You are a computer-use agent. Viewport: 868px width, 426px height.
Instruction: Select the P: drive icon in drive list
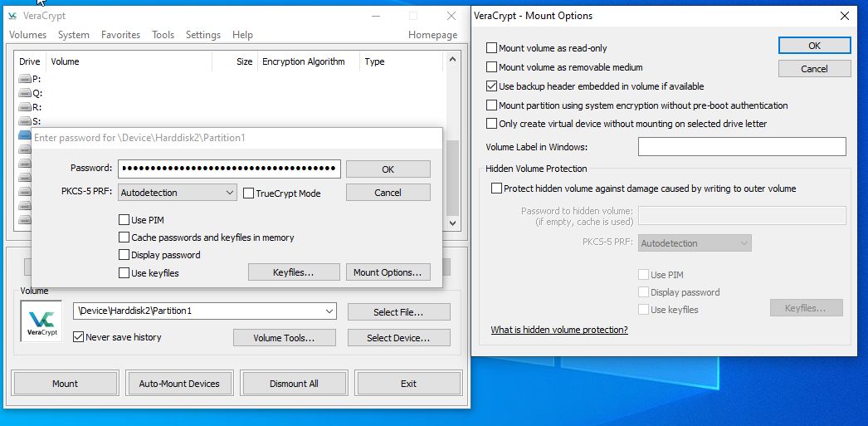(25, 79)
